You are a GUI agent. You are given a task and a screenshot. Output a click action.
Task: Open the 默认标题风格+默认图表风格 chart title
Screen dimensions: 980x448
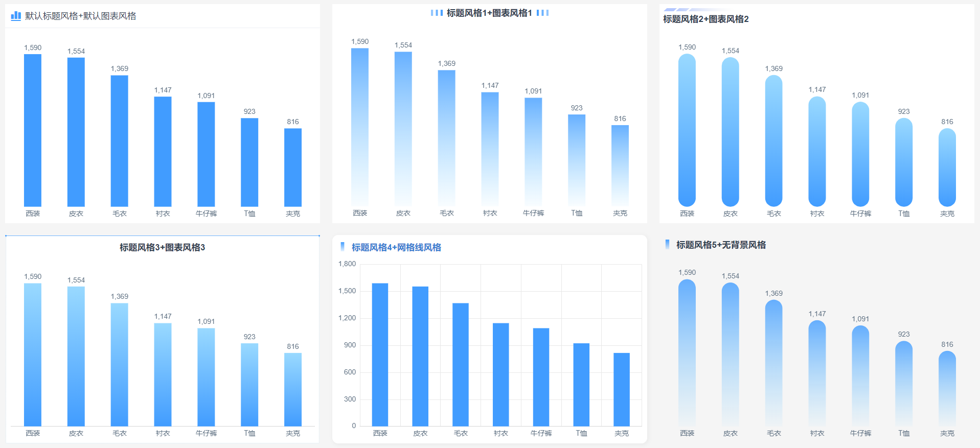[81, 16]
